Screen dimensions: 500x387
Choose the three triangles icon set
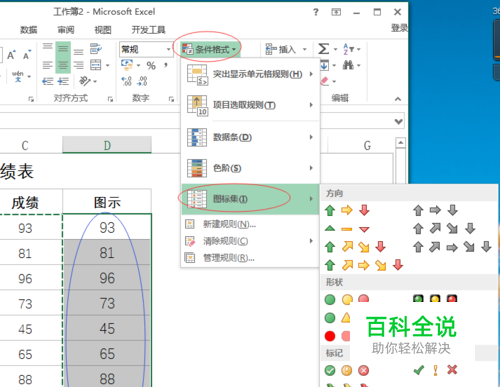coord(347,229)
